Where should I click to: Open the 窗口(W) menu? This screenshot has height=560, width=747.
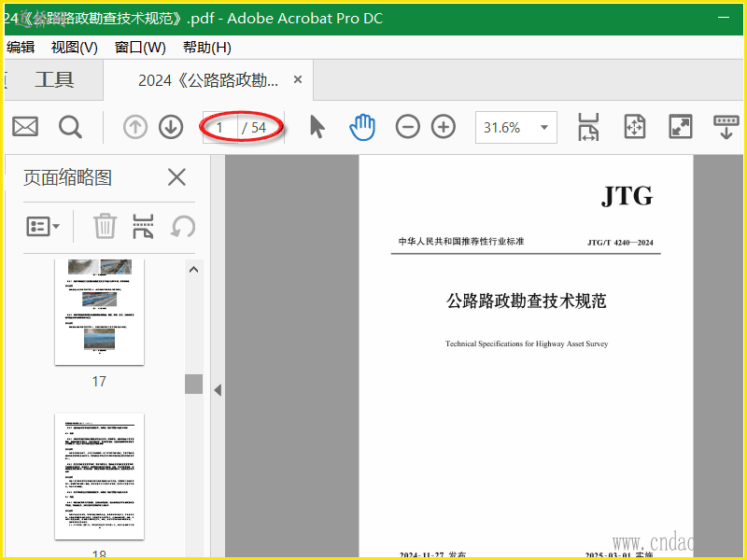(x=140, y=48)
